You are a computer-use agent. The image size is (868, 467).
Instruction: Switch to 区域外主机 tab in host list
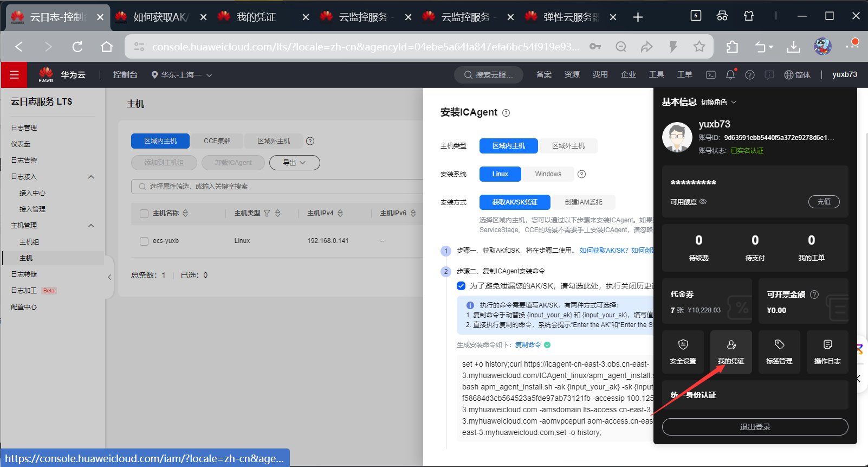click(x=274, y=141)
